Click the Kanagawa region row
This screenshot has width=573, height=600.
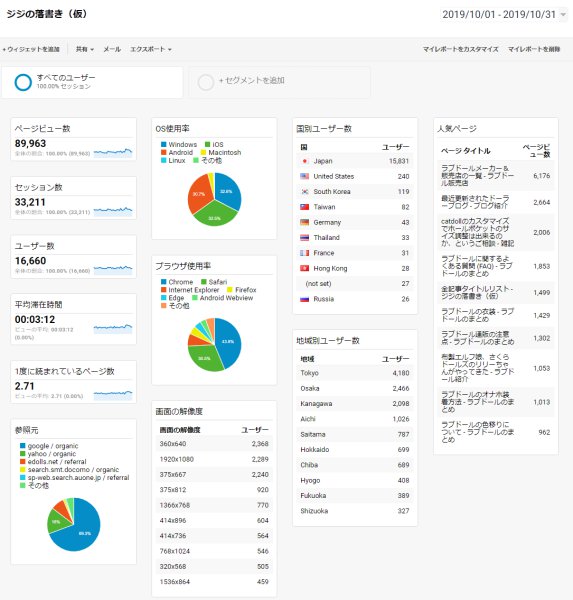pyautogui.click(x=355, y=404)
